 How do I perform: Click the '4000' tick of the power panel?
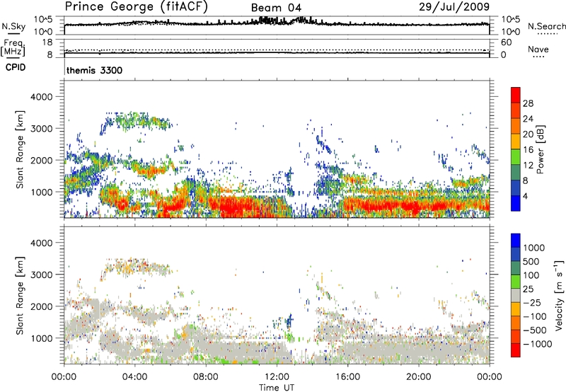point(42,97)
